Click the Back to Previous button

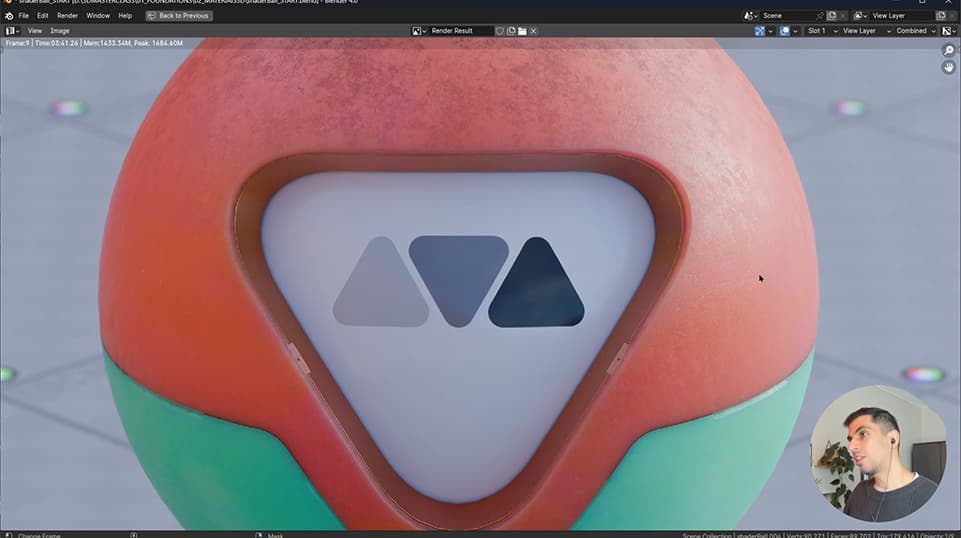click(179, 16)
